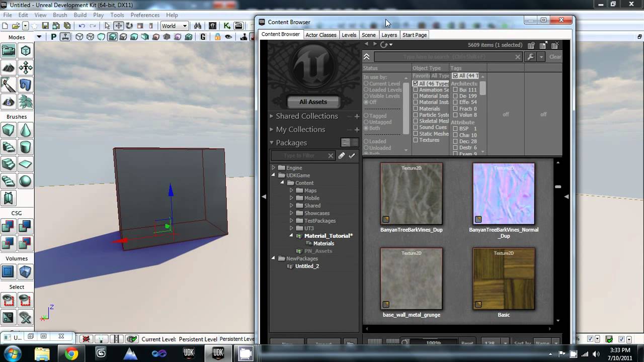This screenshot has height=362, width=644.
Task: Expand the Engine package folder
Action: coord(274,168)
